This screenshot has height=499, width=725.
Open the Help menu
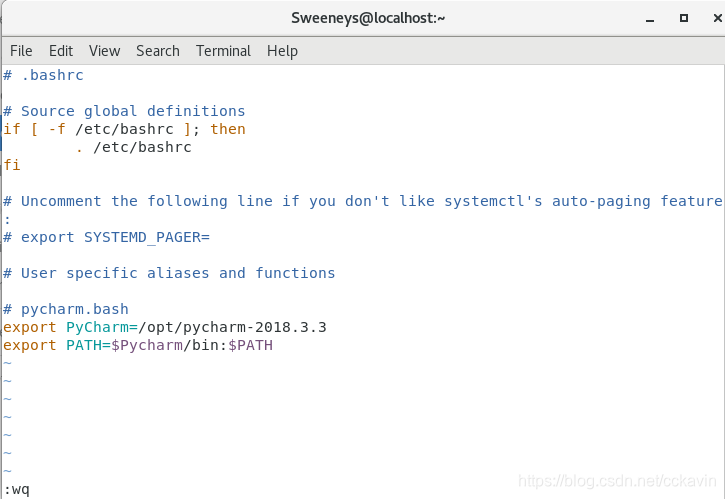pyautogui.click(x=282, y=51)
